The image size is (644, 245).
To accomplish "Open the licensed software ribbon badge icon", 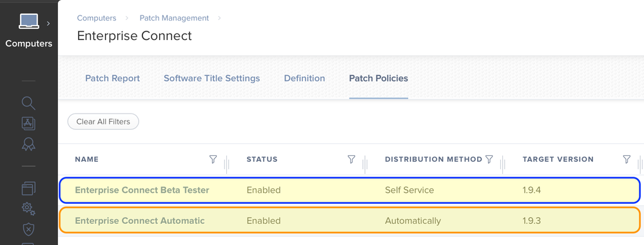I will 28,144.
